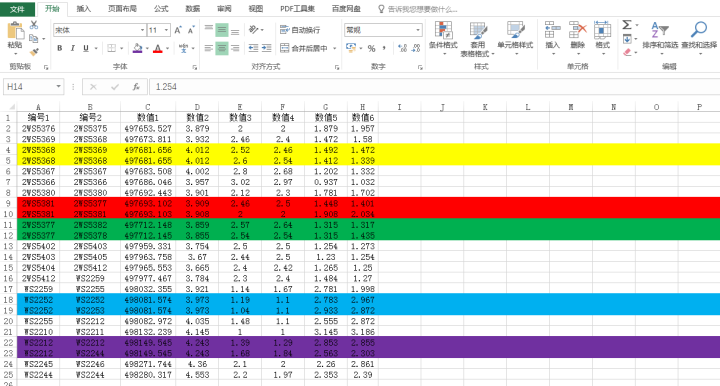Viewport: 720px width, 386px height.
Task: Decrease font size with smaller A icon
Action: (191, 30)
